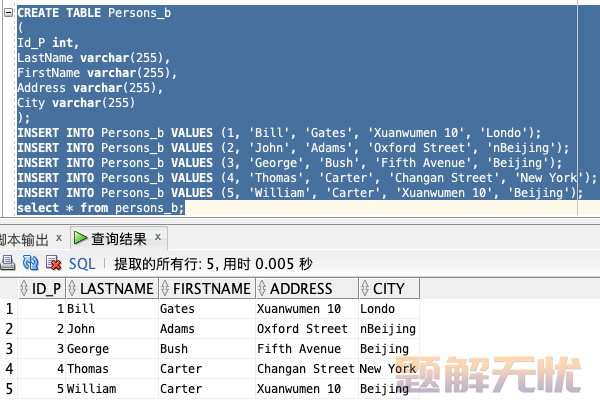Screen dimensions: 600x406
Task: Close the 查询结果 tab
Action: 158,237
